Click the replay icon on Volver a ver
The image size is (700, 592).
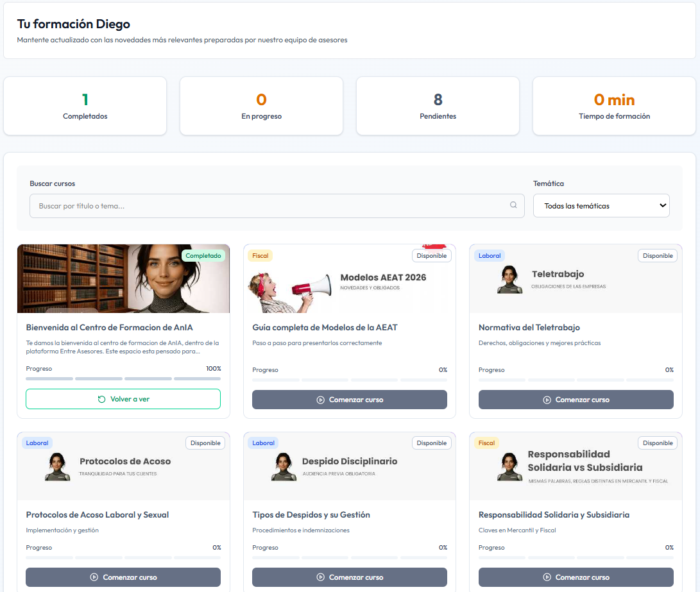pyautogui.click(x=101, y=399)
